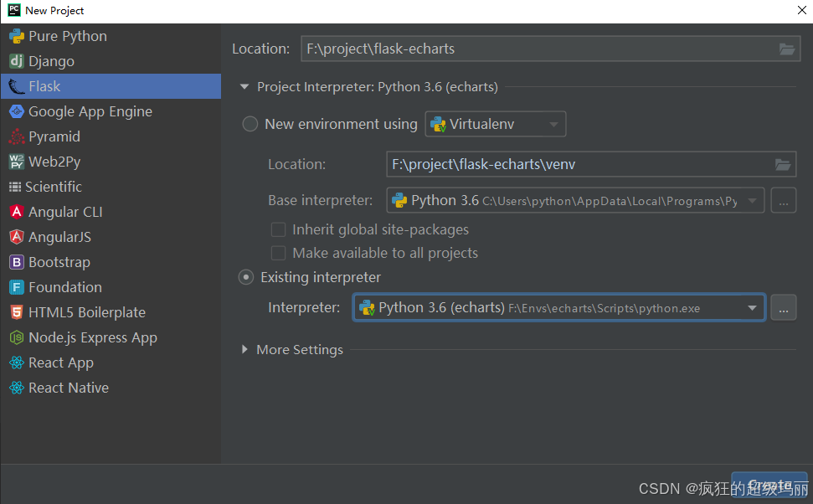
Task: Browse folder for project Location
Action: [x=787, y=49]
